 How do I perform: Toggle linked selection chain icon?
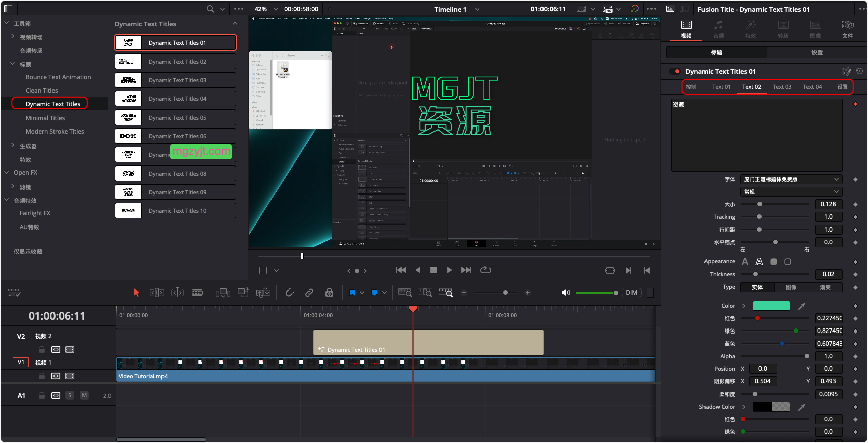click(309, 293)
